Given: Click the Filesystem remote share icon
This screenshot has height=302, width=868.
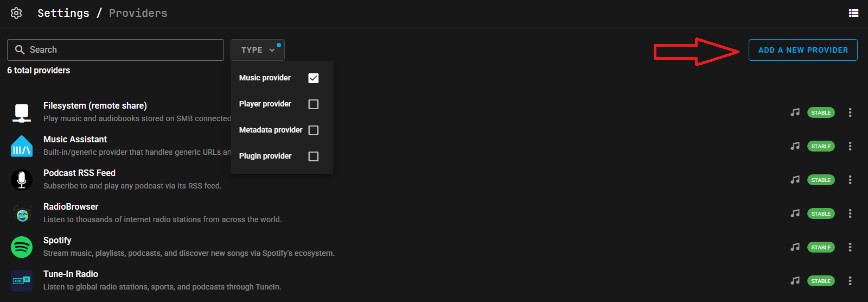Looking at the screenshot, I should (x=22, y=112).
